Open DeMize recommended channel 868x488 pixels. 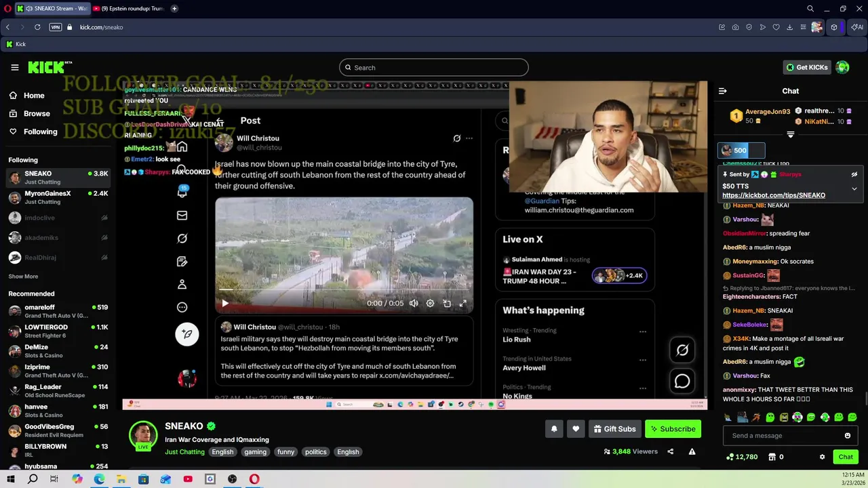pos(58,351)
